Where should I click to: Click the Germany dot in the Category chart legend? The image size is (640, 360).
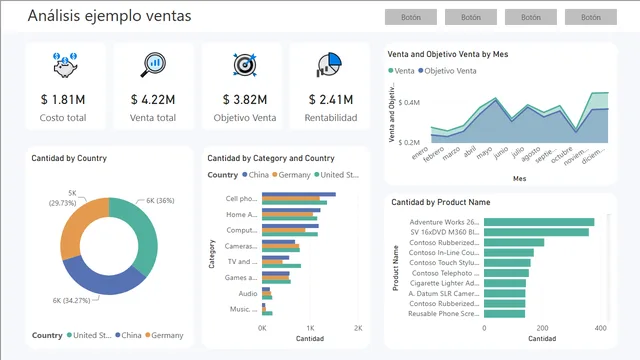coord(275,175)
